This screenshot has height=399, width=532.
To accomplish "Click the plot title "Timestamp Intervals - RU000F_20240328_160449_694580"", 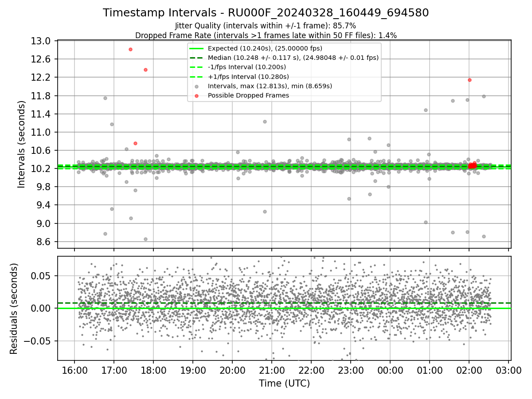I will 266,13.
